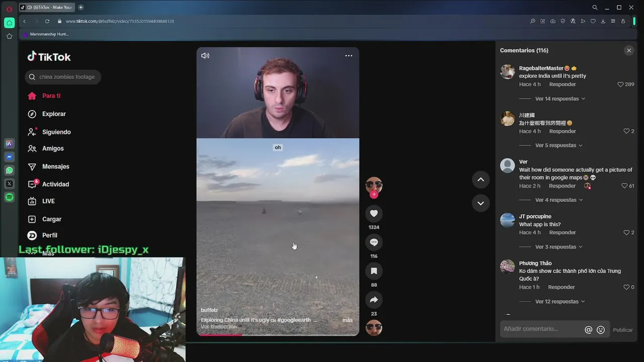Open Amigos in the sidebar

(x=53, y=149)
